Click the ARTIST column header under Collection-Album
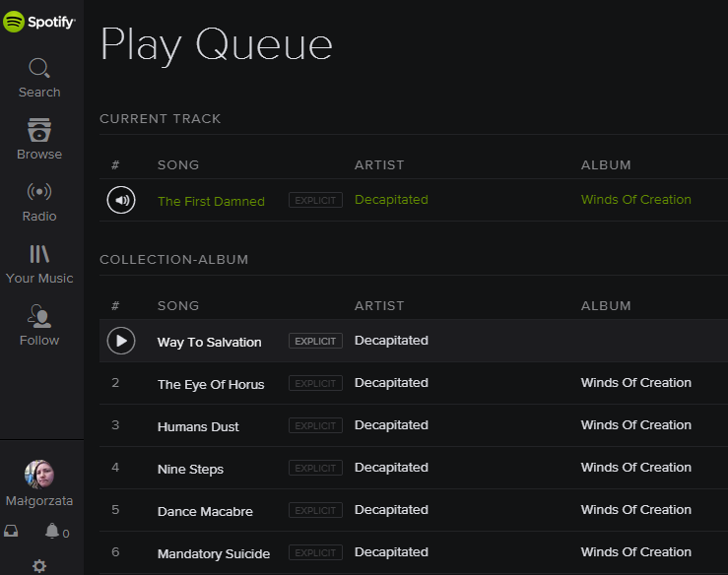The image size is (728, 575). (379, 306)
